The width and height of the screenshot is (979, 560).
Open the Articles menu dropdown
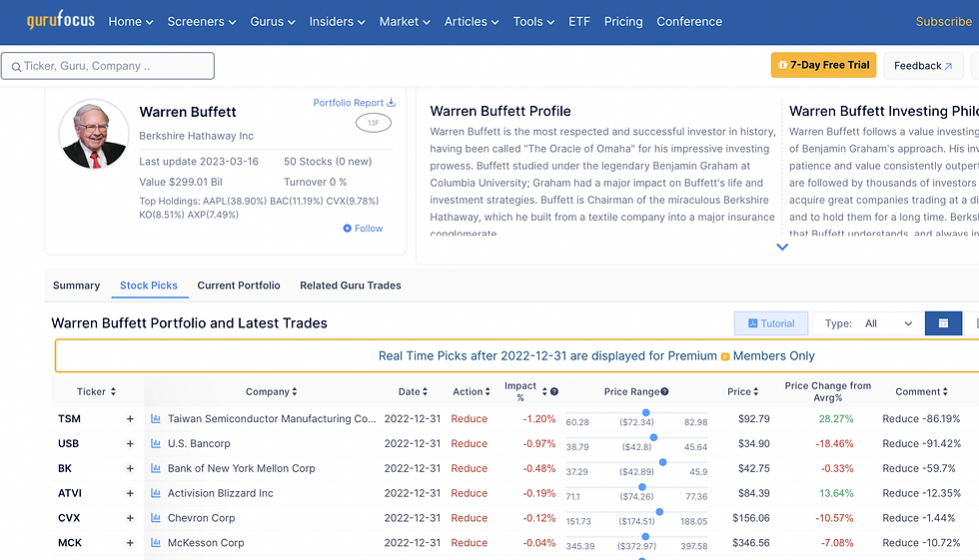[472, 22]
